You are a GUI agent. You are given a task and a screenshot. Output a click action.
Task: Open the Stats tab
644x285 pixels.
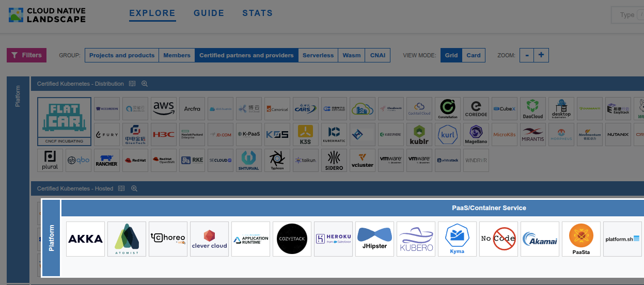tap(258, 14)
